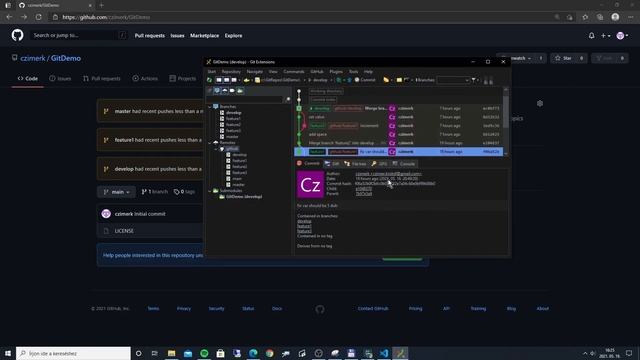
Task: Open GitHub notifications bell
Action: [x=591, y=36]
